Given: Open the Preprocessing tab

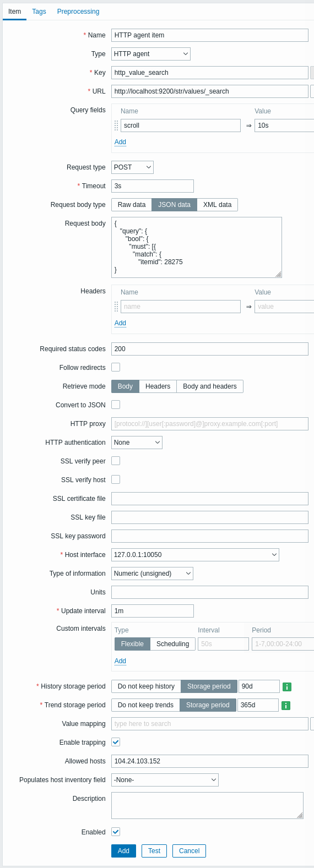Looking at the screenshot, I should [x=78, y=12].
